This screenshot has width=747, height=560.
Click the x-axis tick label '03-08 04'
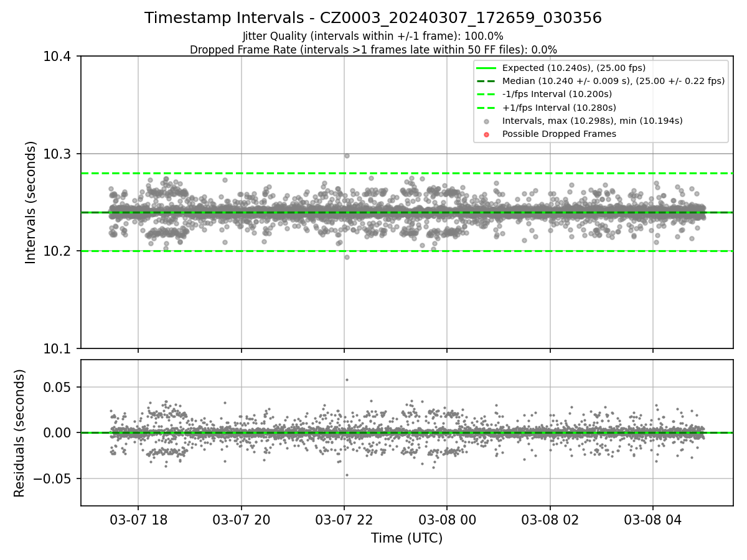(x=653, y=519)
